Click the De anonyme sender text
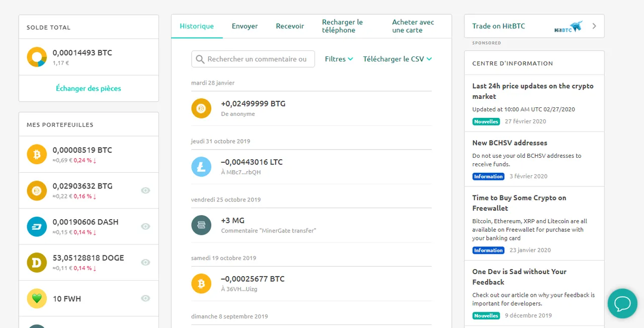This screenshot has height=328, width=644. pyautogui.click(x=238, y=114)
